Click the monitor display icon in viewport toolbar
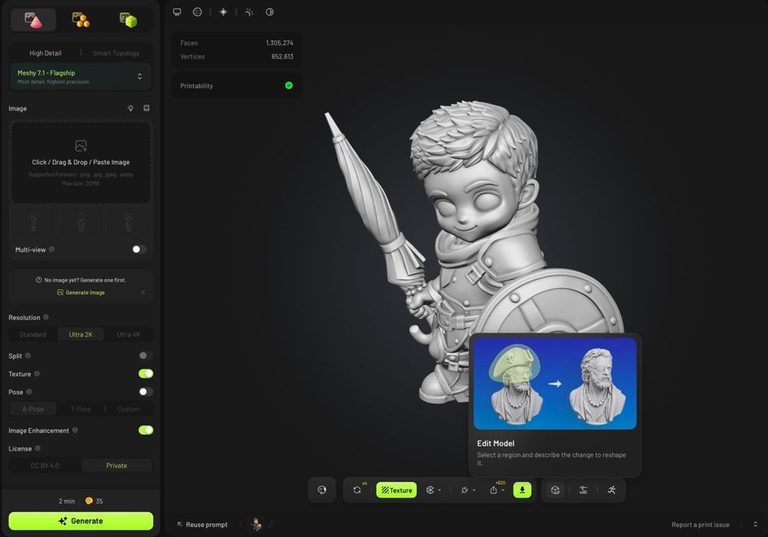768x537 pixels. click(x=177, y=12)
